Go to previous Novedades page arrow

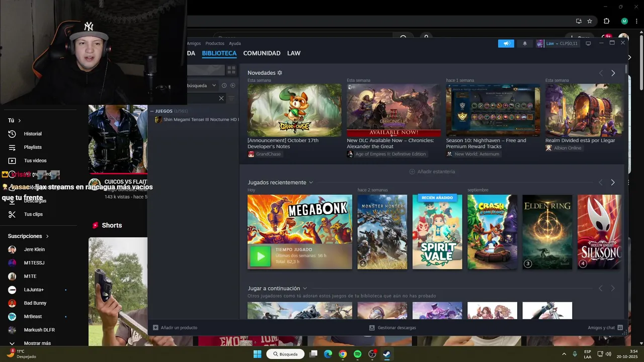601,73
